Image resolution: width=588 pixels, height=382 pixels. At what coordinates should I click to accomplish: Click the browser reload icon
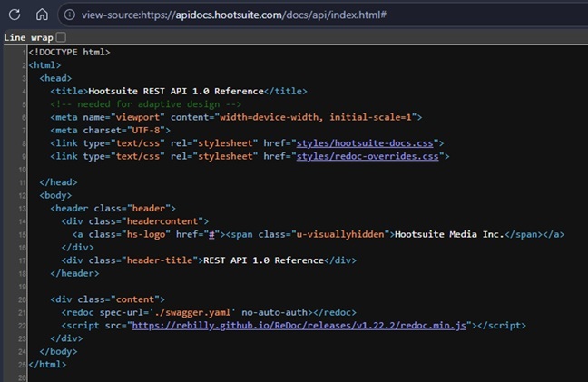click(x=15, y=15)
